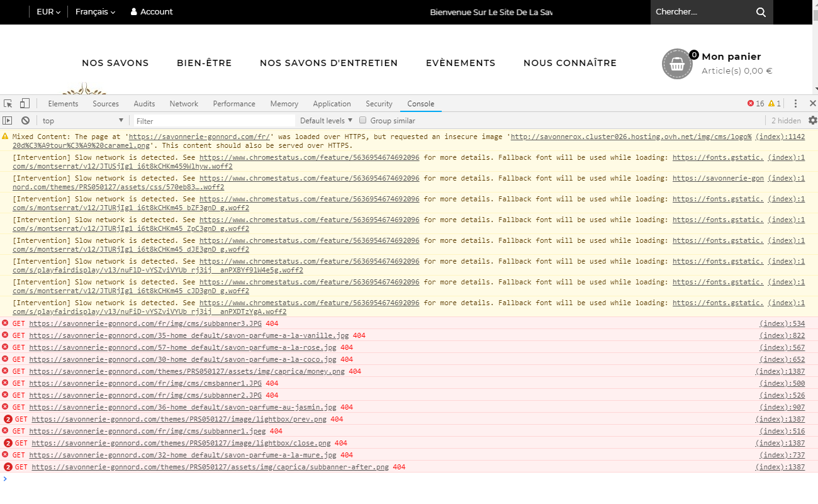Enable the Group similar checkbox
The width and height of the screenshot is (818, 504).
tap(362, 120)
